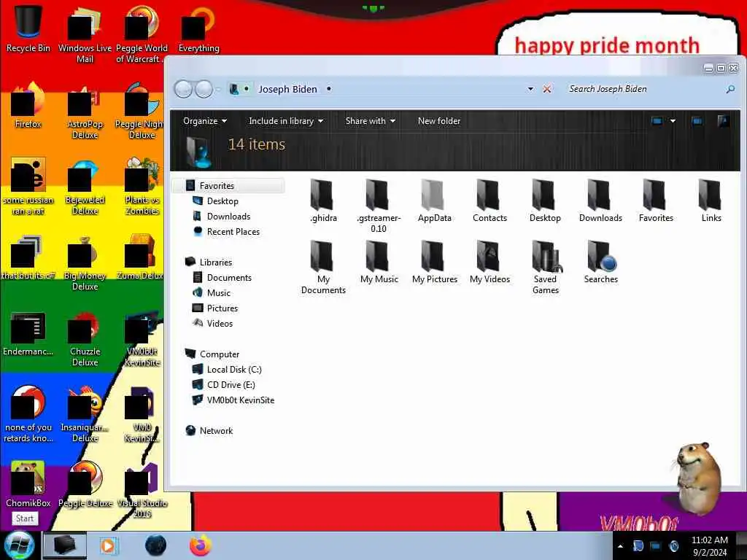Select ChomikBox desktop shortcut

tap(28, 485)
